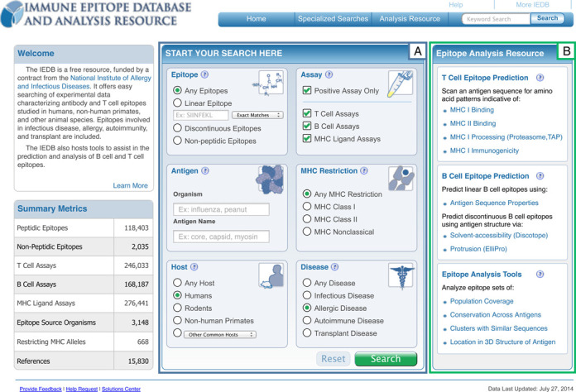Toggle the B Cell Assays checkbox
This screenshot has height=392, width=576.
point(308,127)
